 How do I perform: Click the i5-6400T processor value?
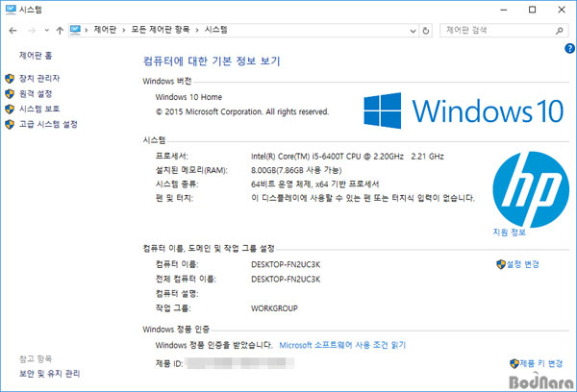tap(347, 157)
